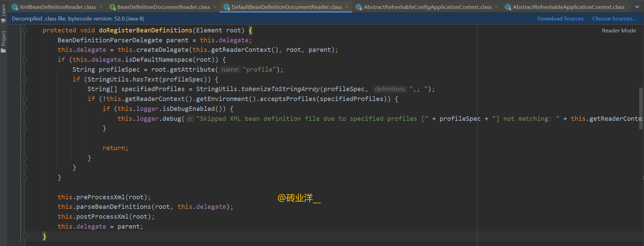The width and height of the screenshot is (644, 246).
Task: Click the isDefaultNamespace method call
Action: coord(159,60)
